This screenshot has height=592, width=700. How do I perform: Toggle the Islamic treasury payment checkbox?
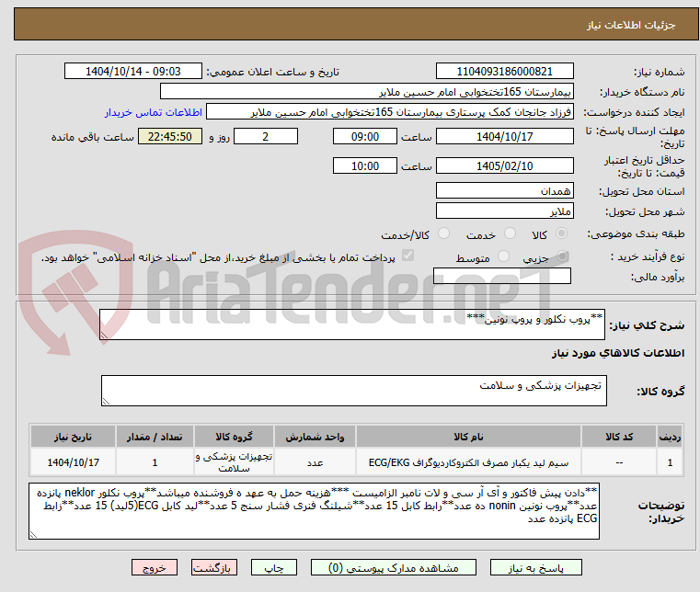tap(407, 256)
